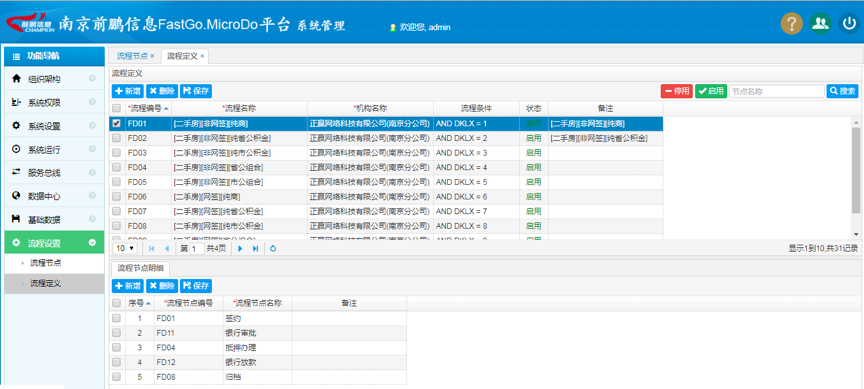Click the 数据中心 globe icon
Image resolution: width=864 pixels, height=389 pixels.
[x=16, y=196]
